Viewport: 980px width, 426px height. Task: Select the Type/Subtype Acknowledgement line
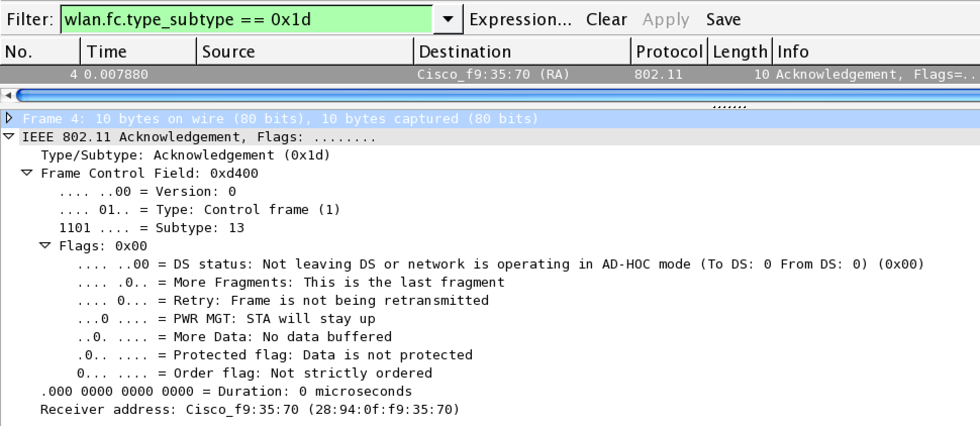(185, 155)
